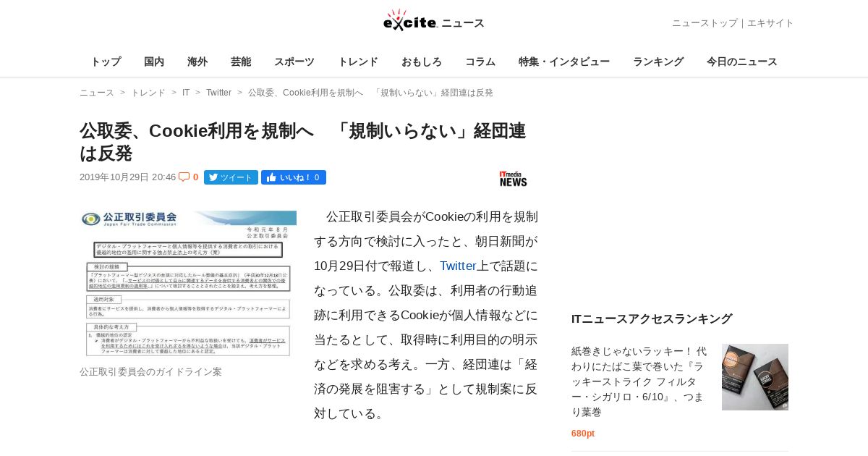Open the 海外 navigation tab

click(x=197, y=62)
